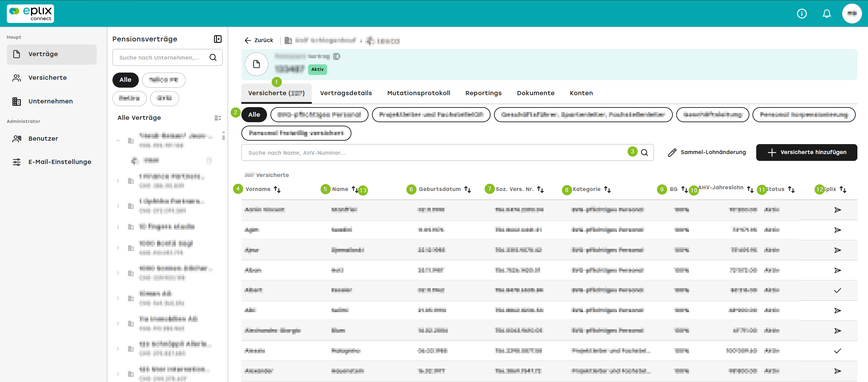
Task: Sort the table by AHV-Jahreslohn
Action: tap(750, 189)
